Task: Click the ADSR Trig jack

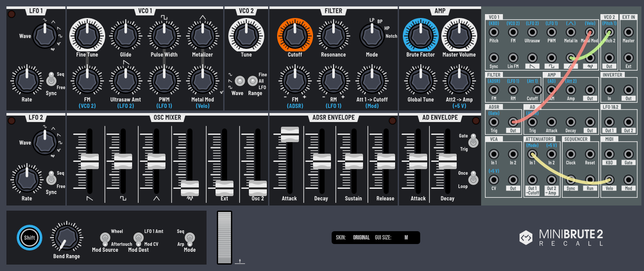Action: coord(494,122)
